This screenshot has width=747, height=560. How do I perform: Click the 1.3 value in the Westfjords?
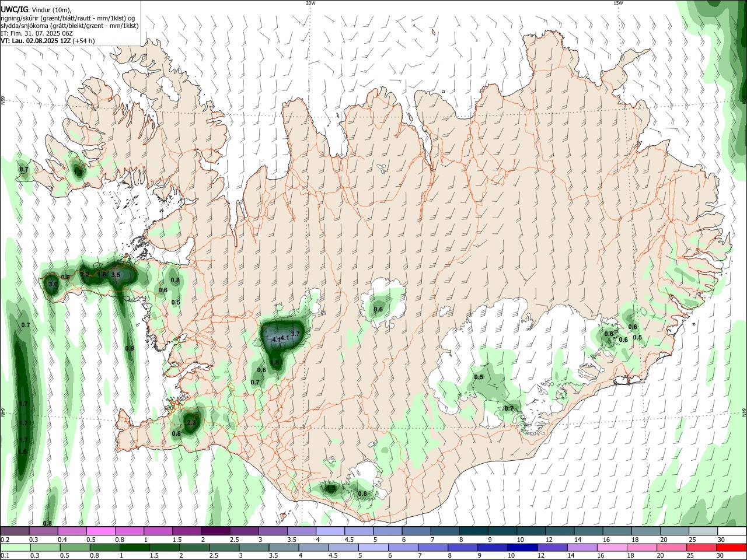(78, 172)
